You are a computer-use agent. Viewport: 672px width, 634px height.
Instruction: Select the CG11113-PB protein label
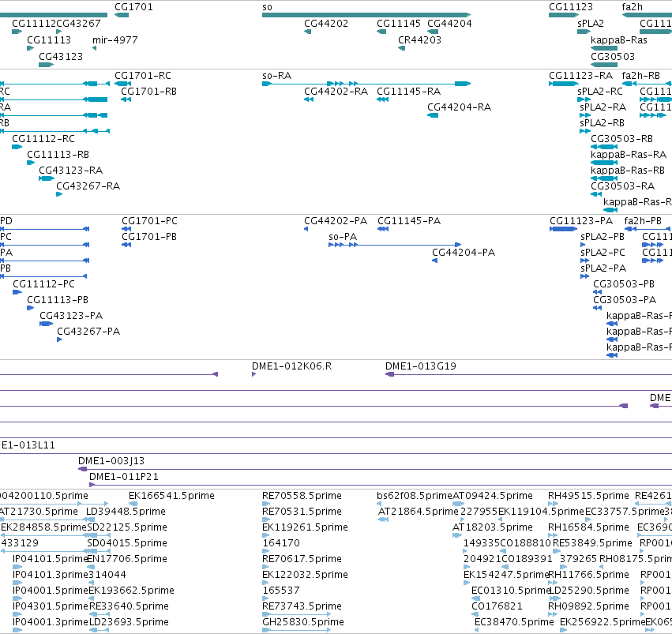click(58, 300)
